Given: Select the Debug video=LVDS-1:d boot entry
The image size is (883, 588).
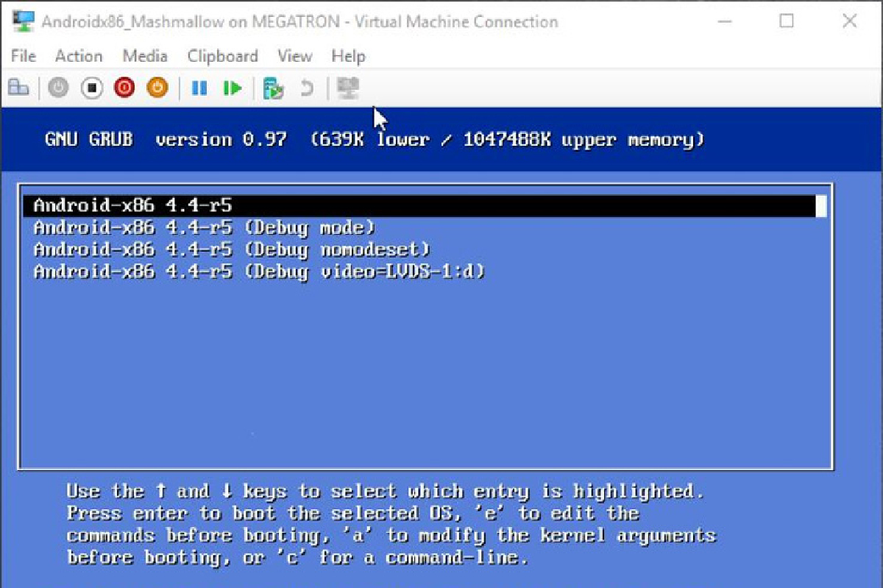Looking at the screenshot, I should tap(260, 272).
